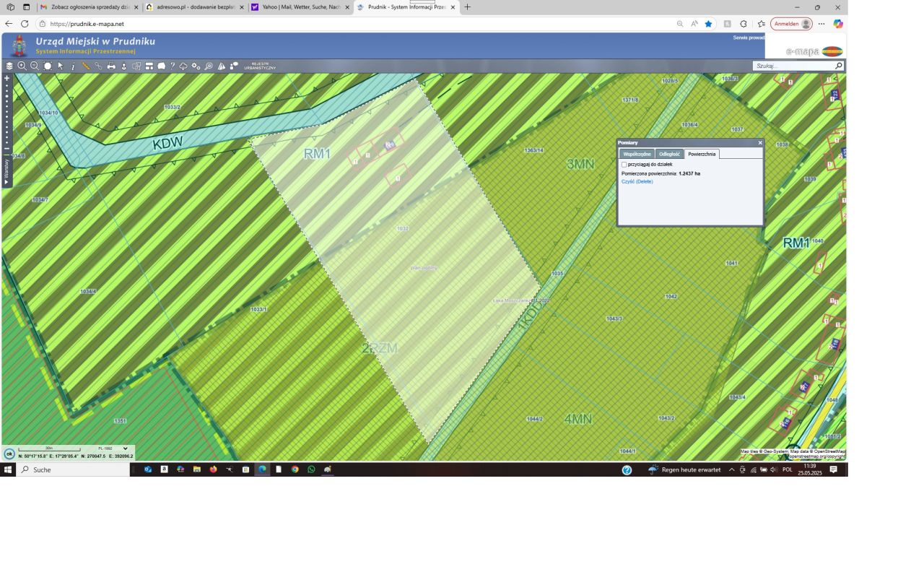Image resolution: width=924 pixels, height=572 pixels.
Task: Open File Explorer from the taskbar
Action: (196, 469)
